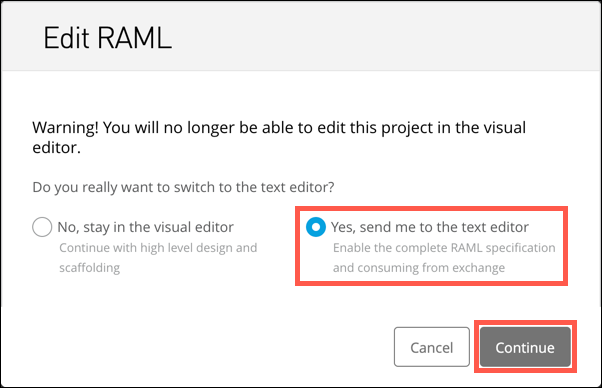The height and width of the screenshot is (388, 602).
Task: Click the 'and consuming from exchange' description line
Action: pos(418,267)
